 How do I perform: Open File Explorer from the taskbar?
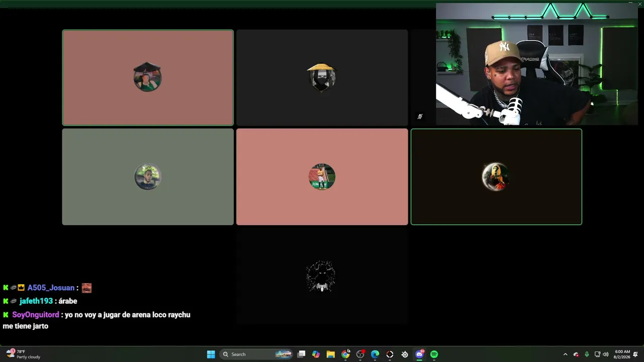(x=331, y=354)
